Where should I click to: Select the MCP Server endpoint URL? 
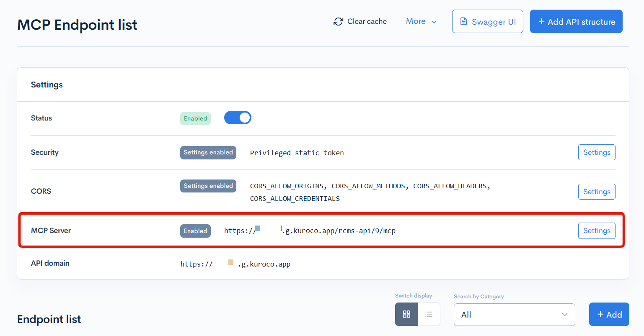pyautogui.click(x=310, y=230)
